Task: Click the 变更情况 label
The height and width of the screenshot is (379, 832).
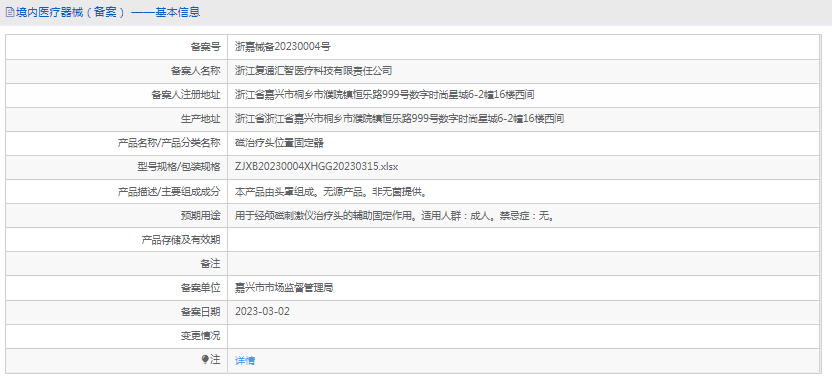Action: pyautogui.click(x=200, y=335)
